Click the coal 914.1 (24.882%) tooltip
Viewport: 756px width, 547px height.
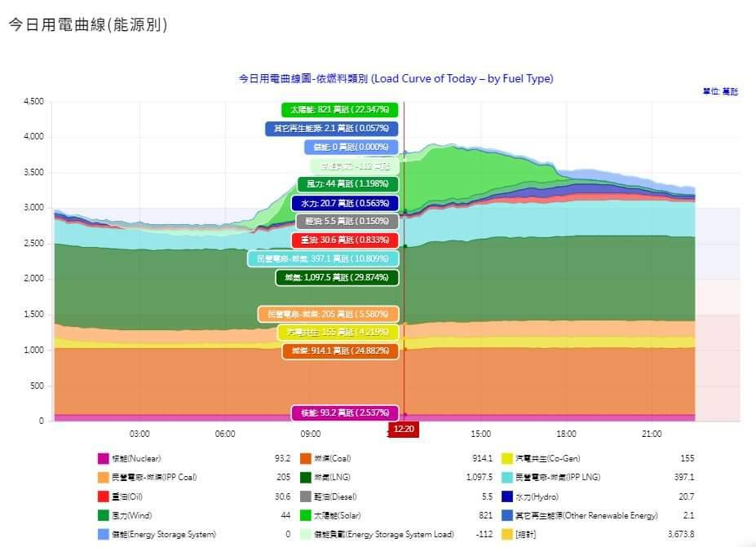pos(340,351)
